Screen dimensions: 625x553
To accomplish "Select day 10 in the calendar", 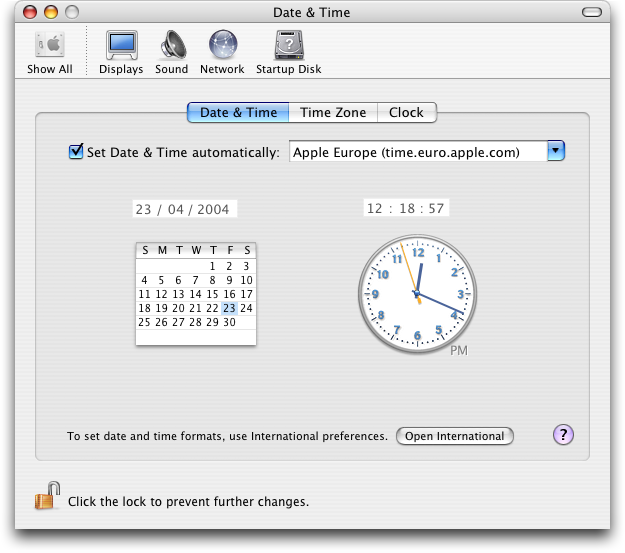I will click(x=246, y=280).
